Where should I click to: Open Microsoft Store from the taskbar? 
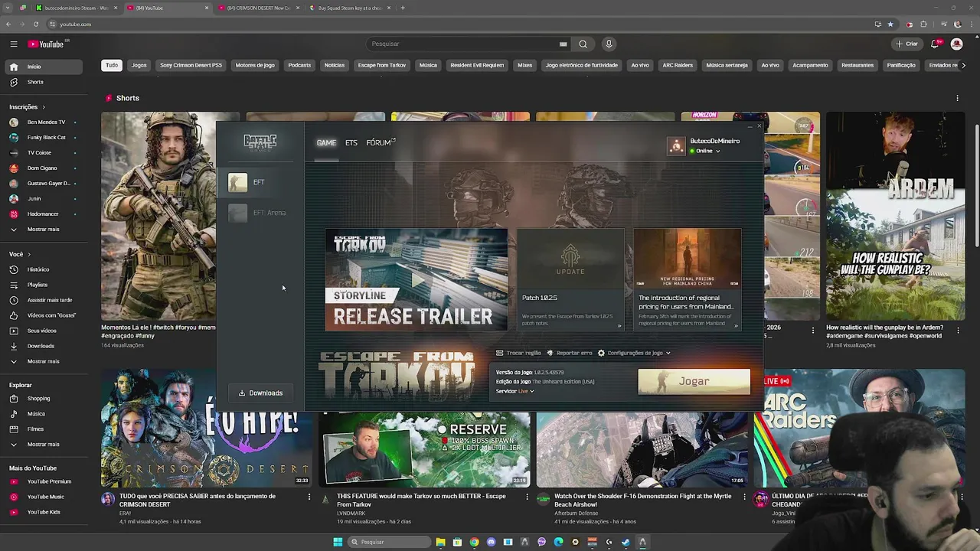457,542
